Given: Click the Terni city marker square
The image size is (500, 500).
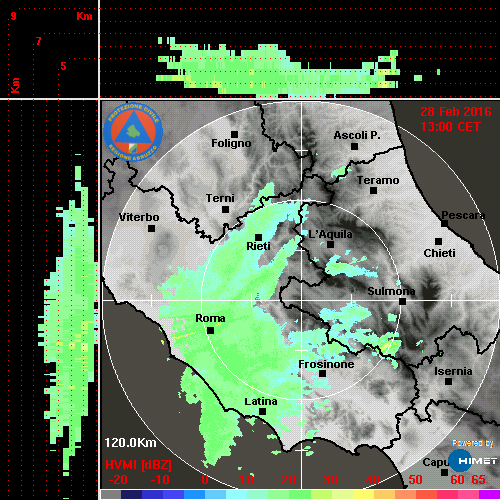Looking at the screenshot, I should 225,209.
